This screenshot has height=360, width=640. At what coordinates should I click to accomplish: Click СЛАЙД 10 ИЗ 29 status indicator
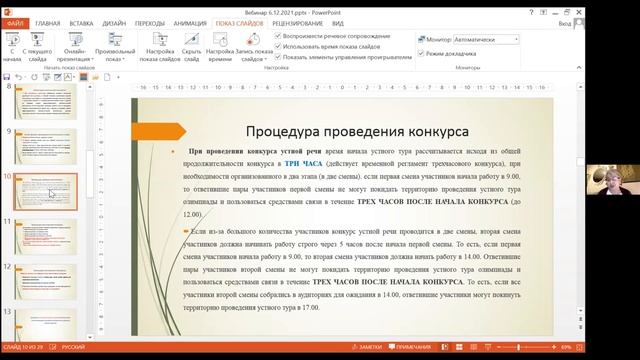[x=23, y=347]
